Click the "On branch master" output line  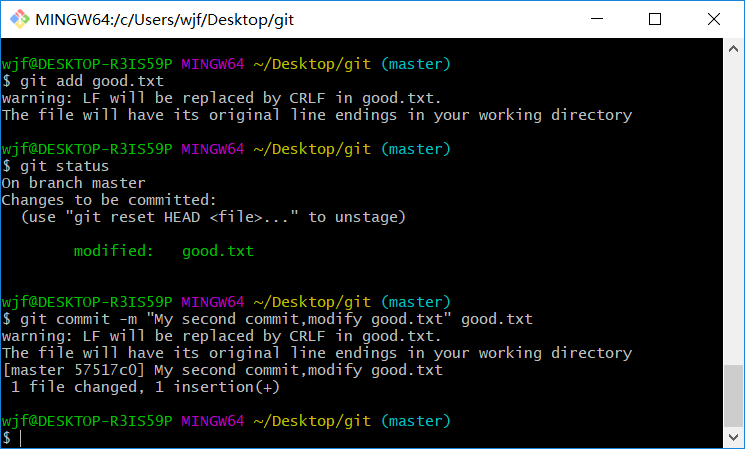point(73,183)
